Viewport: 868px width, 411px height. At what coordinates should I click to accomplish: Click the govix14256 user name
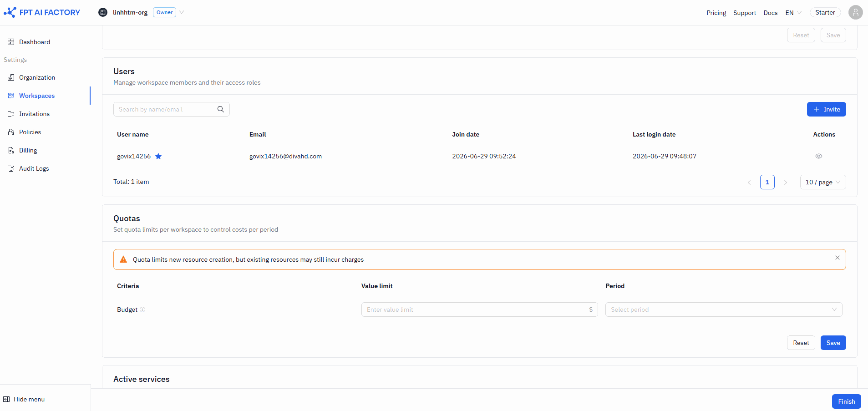[133, 156]
